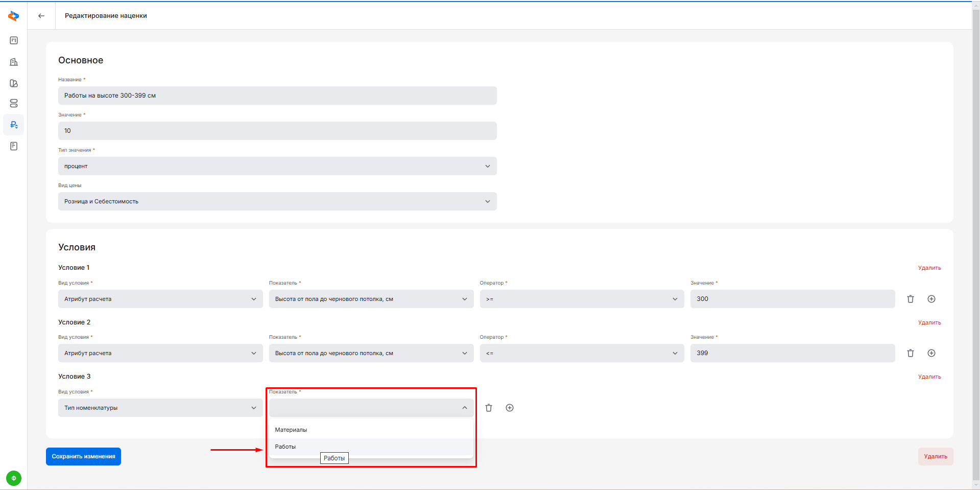Screen dimensions: 980x490
Task: Select Материалы from the dropdown list
Action: tap(291, 430)
